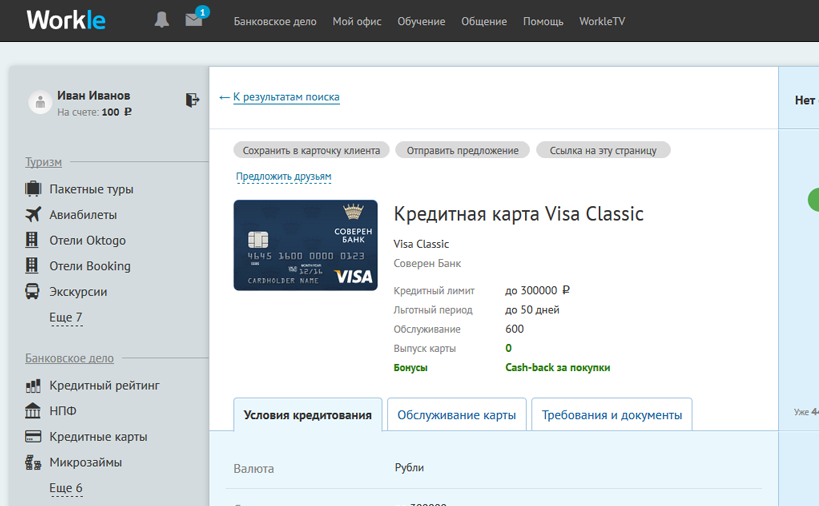Switch to Требования и документы tab
819x506 pixels.
tap(612, 415)
